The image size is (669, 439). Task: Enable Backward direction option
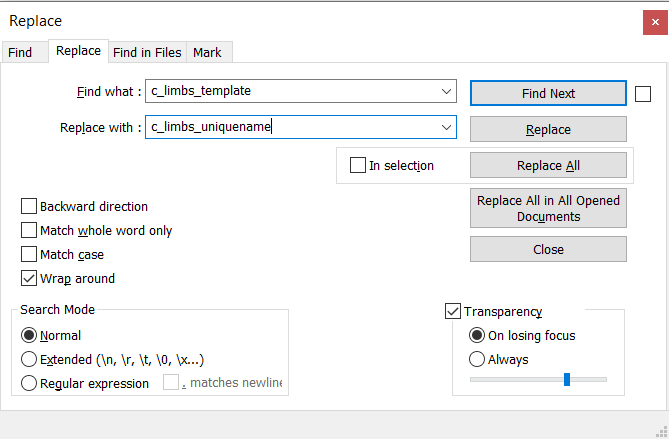click(29, 207)
